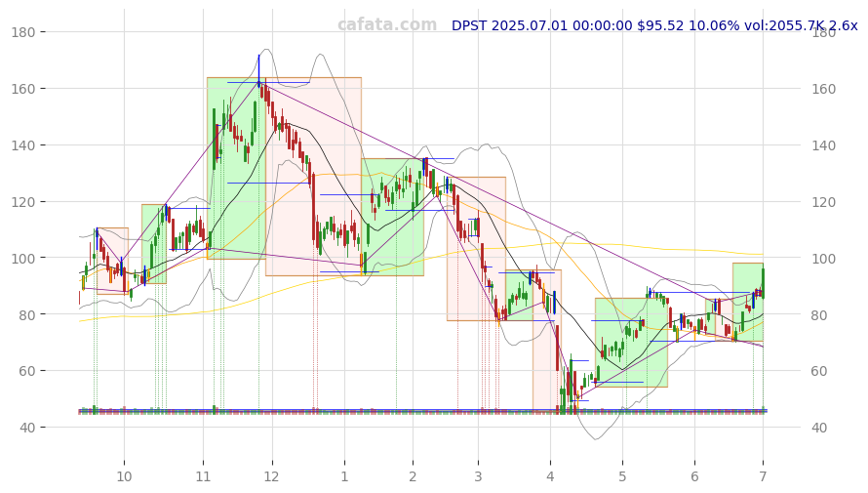This screenshot has height=493, width=868.
Task: Select month 5 on the time axis
Action: click(623, 476)
